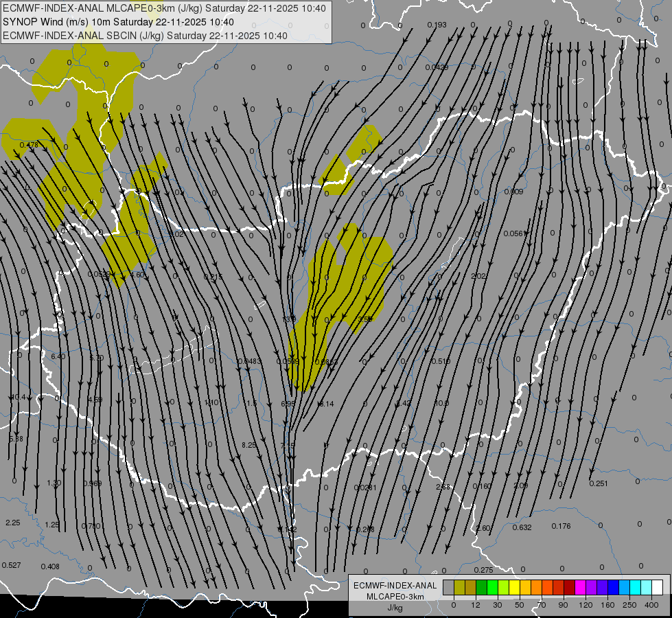Click the 3.58 value on the map
Image resolution: width=672 pixels, height=618 pixels.
click(x=365, y=319)
